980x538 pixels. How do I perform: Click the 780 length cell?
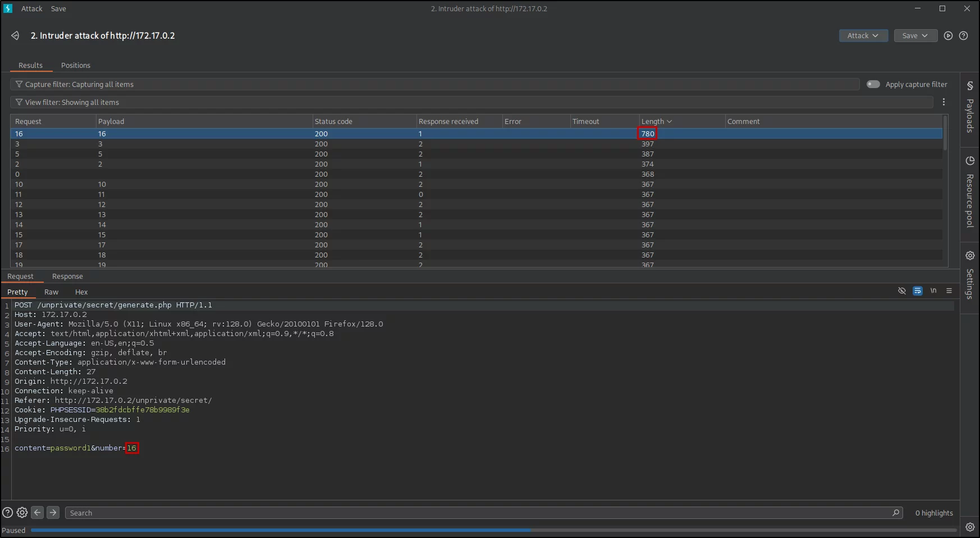click(648, 134)
